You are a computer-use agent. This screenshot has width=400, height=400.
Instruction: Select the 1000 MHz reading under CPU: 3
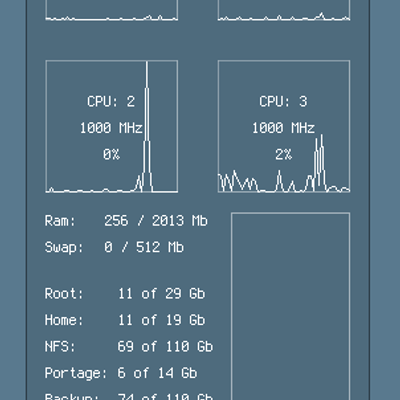tap(283, 128)
